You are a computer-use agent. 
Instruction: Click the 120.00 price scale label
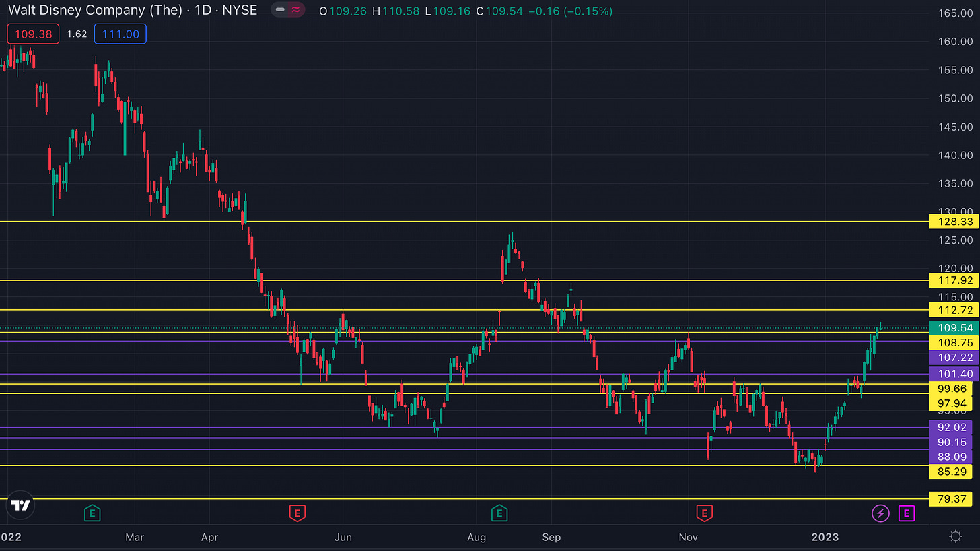click(955, 268)
